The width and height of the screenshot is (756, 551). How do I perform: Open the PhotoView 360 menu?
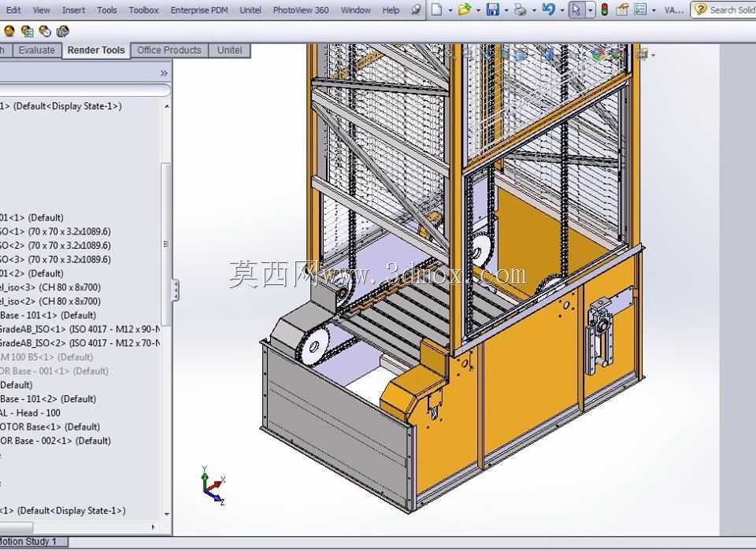[301, 10]
